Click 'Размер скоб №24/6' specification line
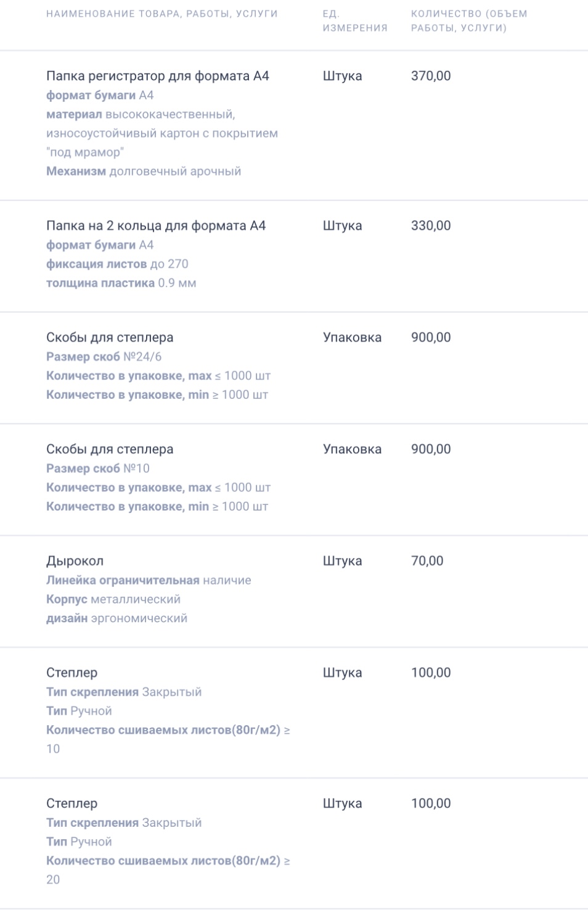The height and width of the screenshot is (923, 588). 104,356
